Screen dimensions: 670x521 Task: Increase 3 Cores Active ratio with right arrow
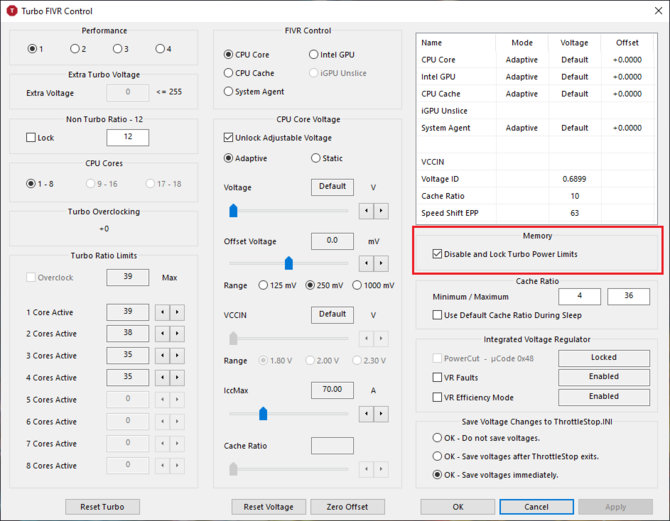coord(177,356)
